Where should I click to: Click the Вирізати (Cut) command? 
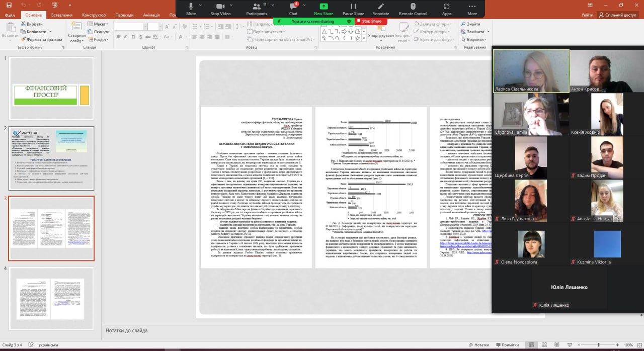click(31, 24)
